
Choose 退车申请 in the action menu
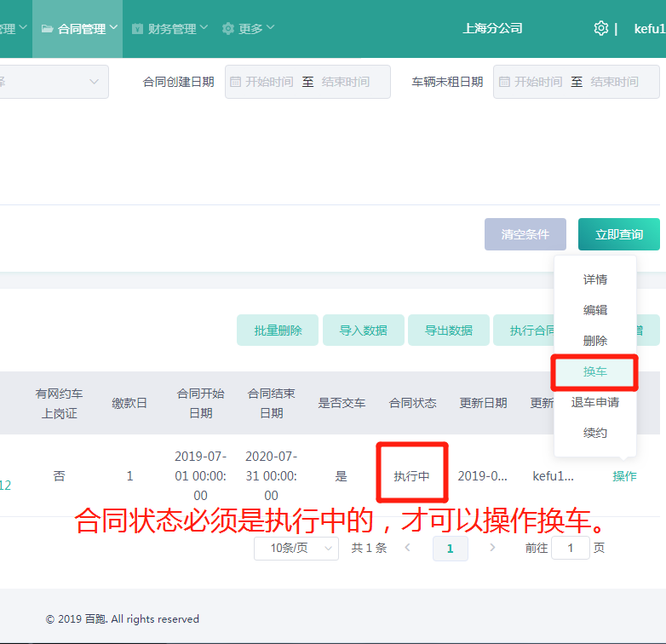(x=595, y=402)
